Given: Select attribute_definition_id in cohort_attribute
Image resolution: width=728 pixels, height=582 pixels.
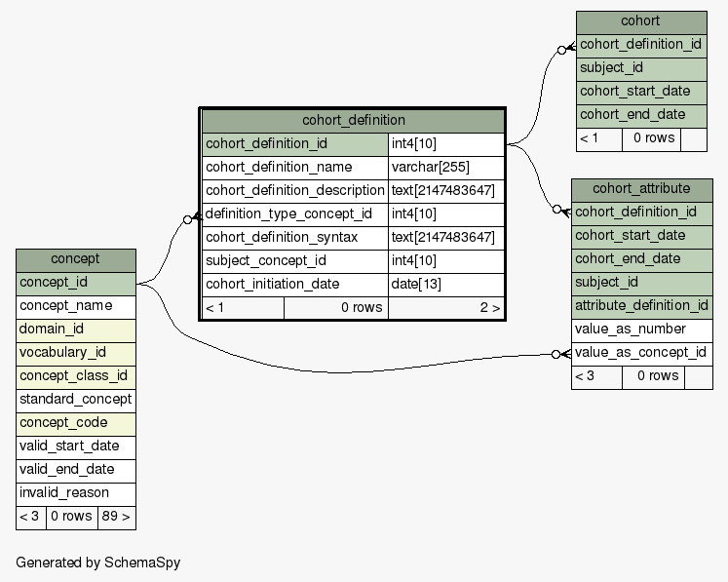Looking at the screenshot, I should pos(641,306).
